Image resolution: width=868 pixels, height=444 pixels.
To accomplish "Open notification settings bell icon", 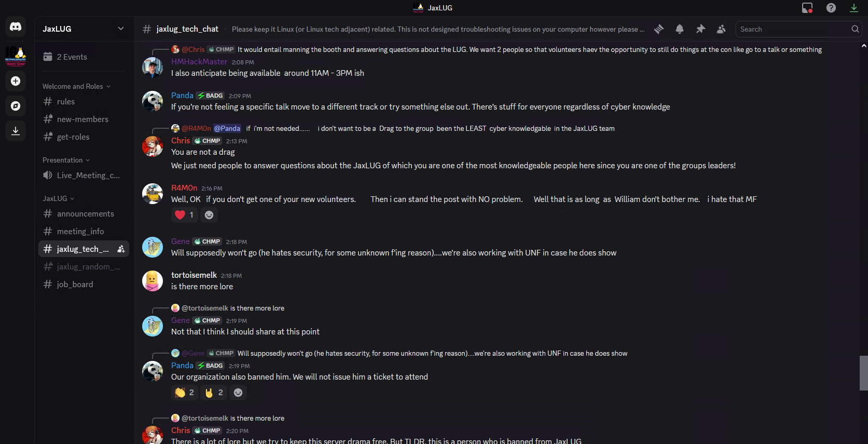I will point(680,29).
